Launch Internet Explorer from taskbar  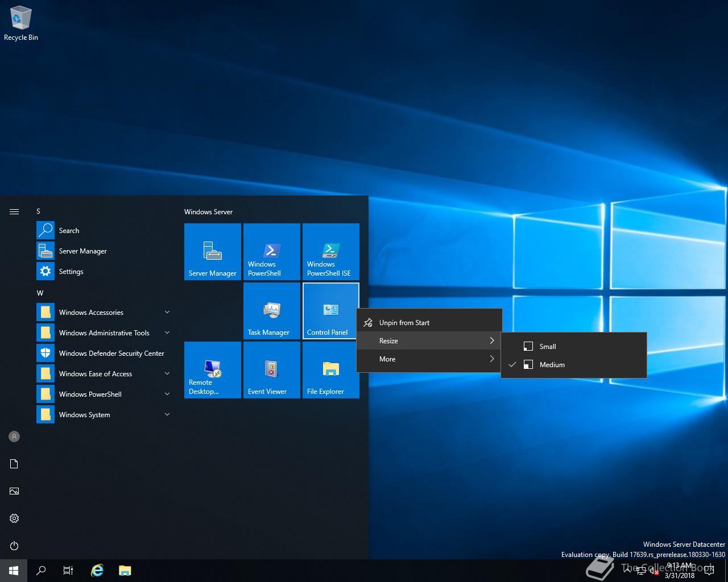(97, 571)
